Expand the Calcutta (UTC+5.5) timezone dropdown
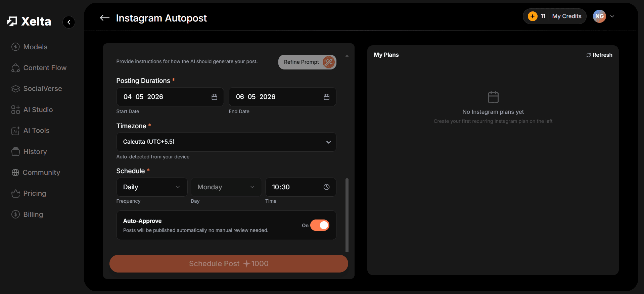The height and width of the screenshot is (294, 644). [x=226, y=142]
